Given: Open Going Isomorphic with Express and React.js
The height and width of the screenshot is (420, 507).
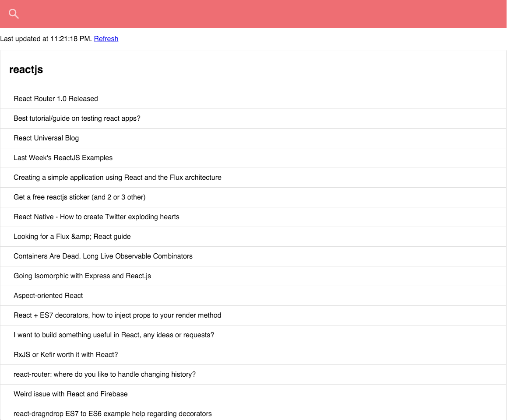Looking at the screenshot, I should point(253,276).
